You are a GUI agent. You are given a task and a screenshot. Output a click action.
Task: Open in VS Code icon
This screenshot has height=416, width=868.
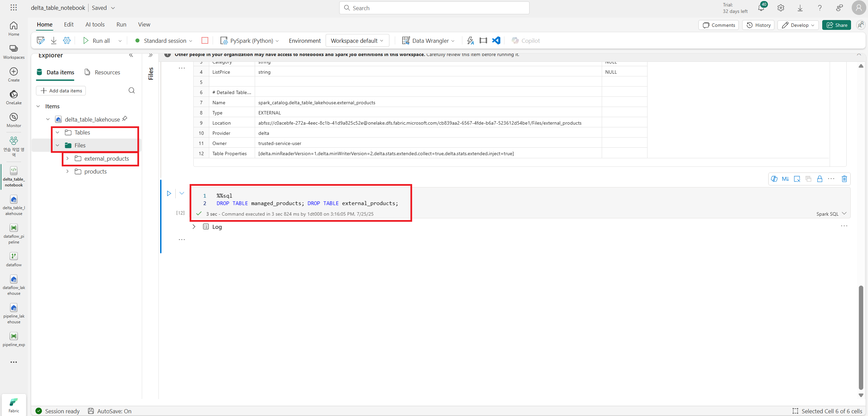pyautogui.click(x=496, y=41)
